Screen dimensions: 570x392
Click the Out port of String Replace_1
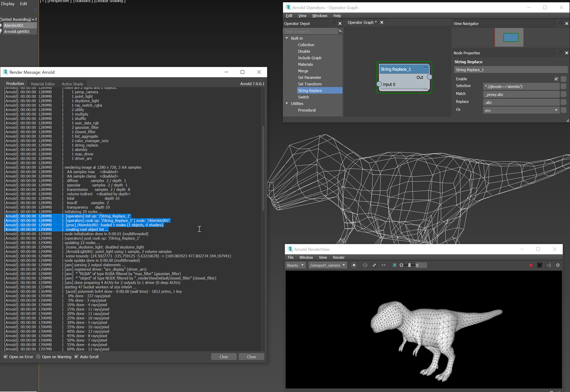pos(430,77)
